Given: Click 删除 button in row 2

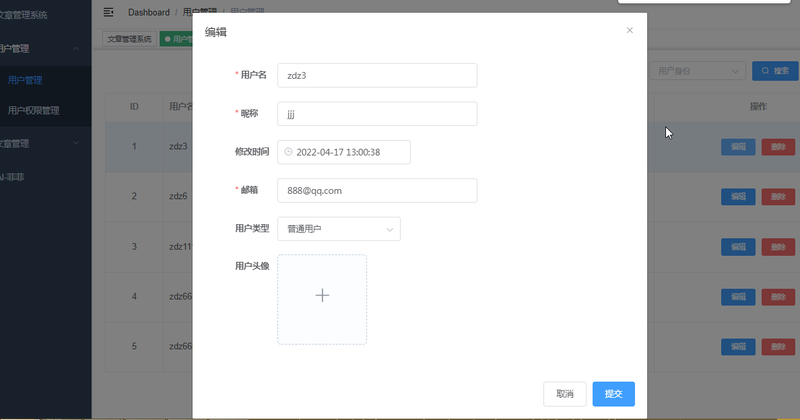Looking at the screenshot, I should tap(778, 196).
